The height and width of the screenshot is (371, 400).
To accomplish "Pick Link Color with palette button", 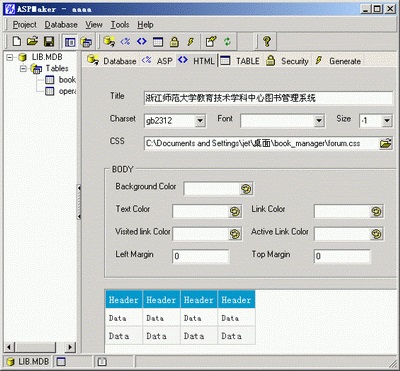I will coord(377,212).
